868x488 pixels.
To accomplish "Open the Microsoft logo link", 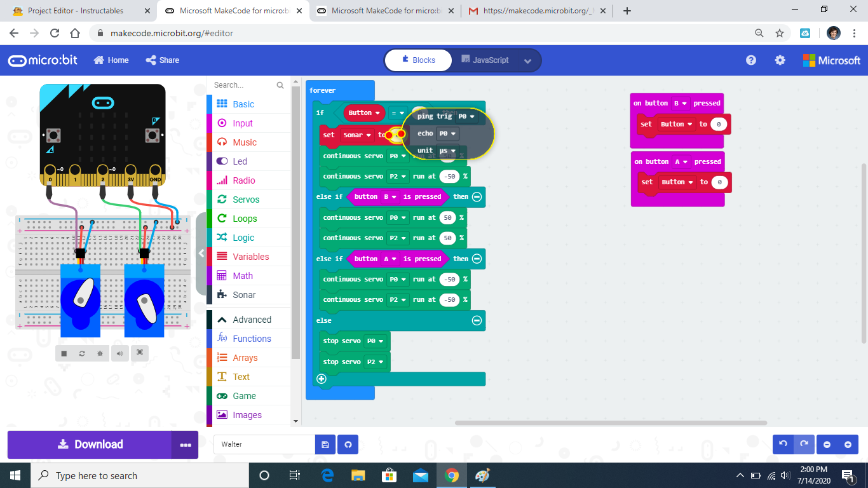I will point(832,60).
